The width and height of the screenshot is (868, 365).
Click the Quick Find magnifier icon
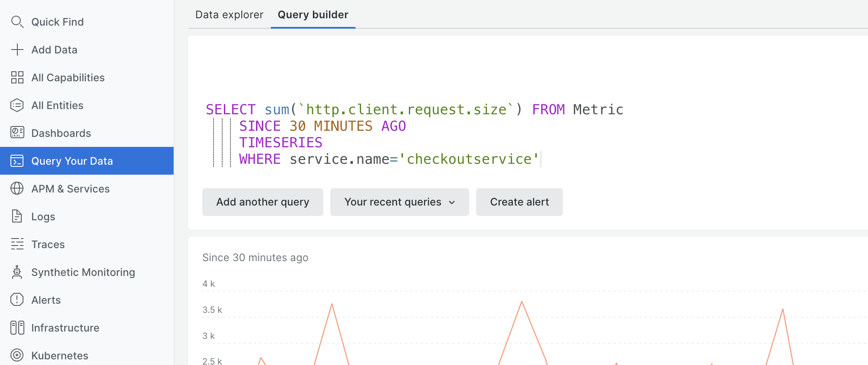tap(17, 22)
